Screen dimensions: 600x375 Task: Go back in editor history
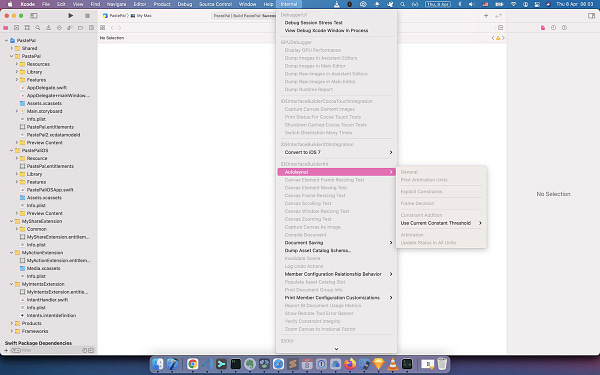pos(112,28)
